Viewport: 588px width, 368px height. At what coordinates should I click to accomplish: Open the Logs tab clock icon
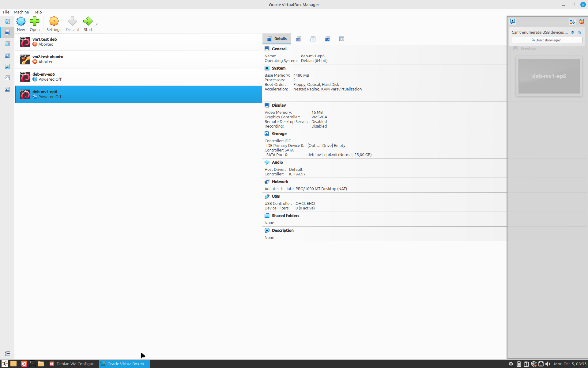pyautogui.click(x=313, y=39)
